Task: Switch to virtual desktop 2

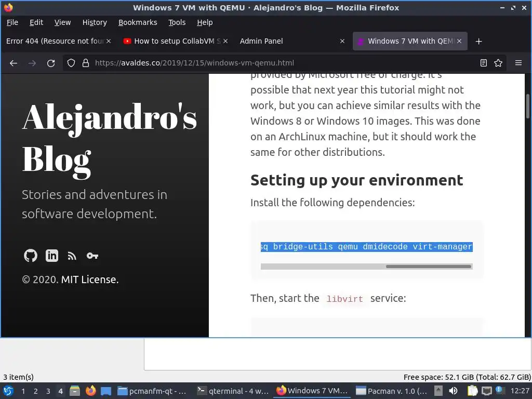Action: click(36, 391)
